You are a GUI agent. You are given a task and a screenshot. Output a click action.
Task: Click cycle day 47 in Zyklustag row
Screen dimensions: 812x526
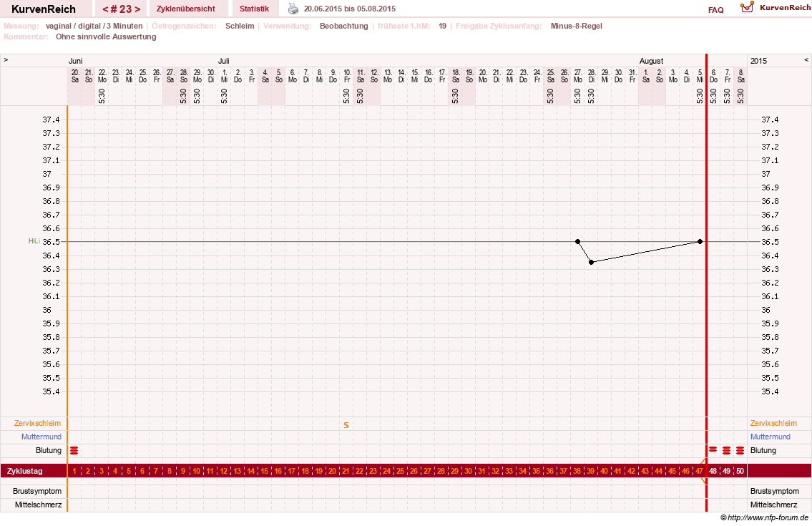tap(699, 471)
